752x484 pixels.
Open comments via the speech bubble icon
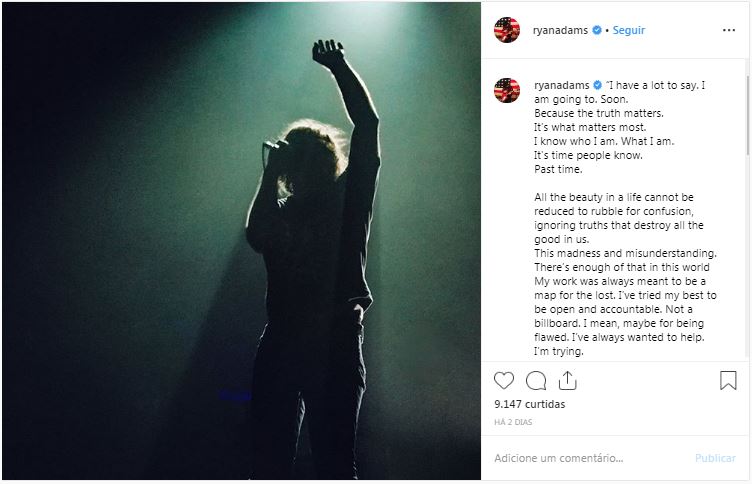[x=536, y=381]
